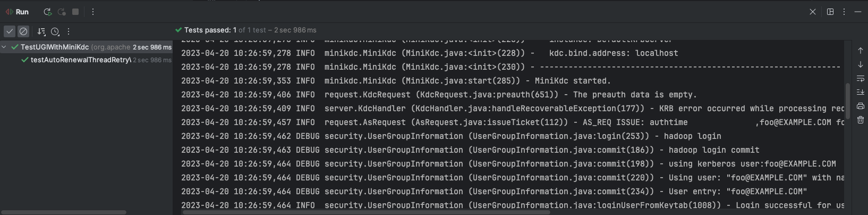Toggle the Show Passed tests checkmark filter
The width and height of the screenshot is (868, 215).
[x=10, y=31]
